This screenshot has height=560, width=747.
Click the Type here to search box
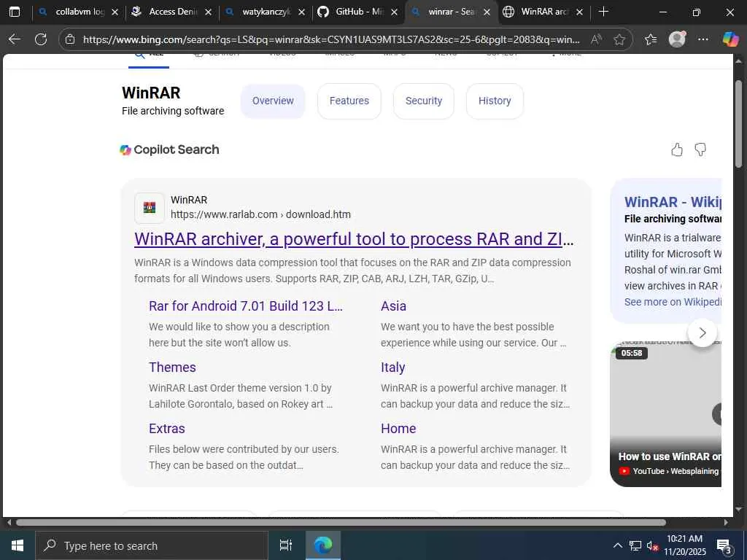tap(152, 545)
